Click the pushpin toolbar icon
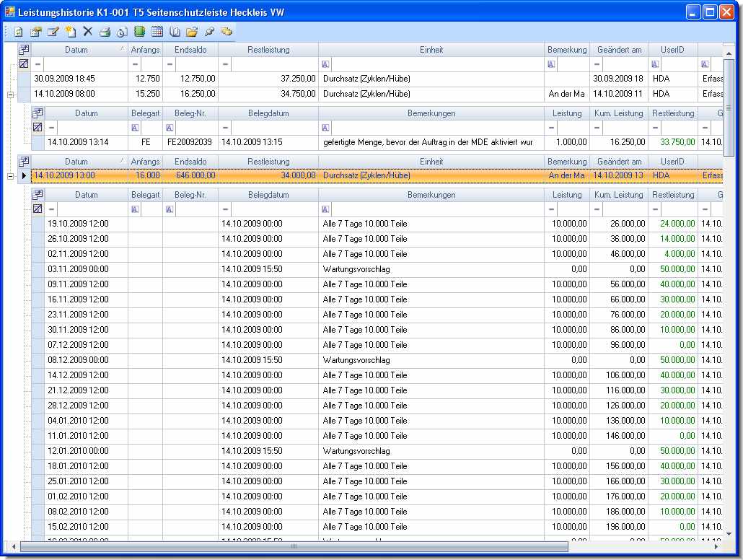Viewport: 743px width, 560px height. point(209,32)
